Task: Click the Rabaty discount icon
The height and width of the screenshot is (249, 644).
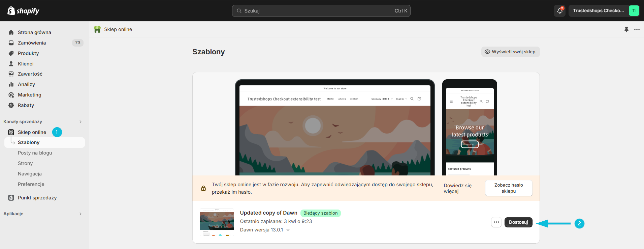Action: [x=11, y=105]
